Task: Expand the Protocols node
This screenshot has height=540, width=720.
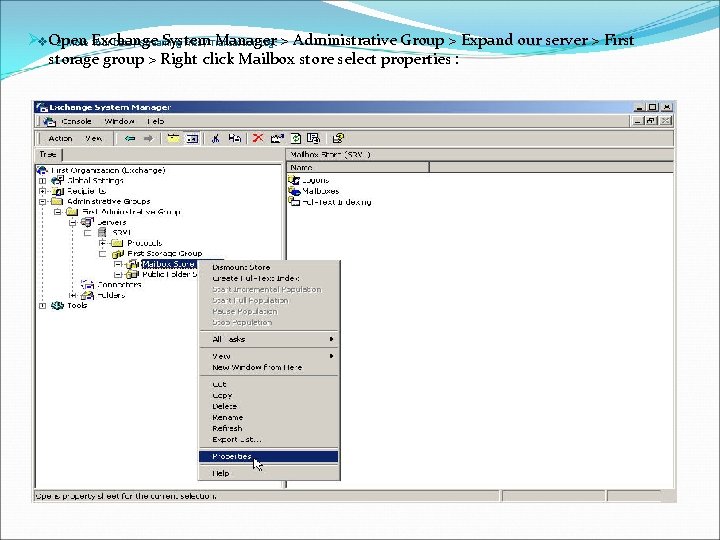Action: pos(103,243)
